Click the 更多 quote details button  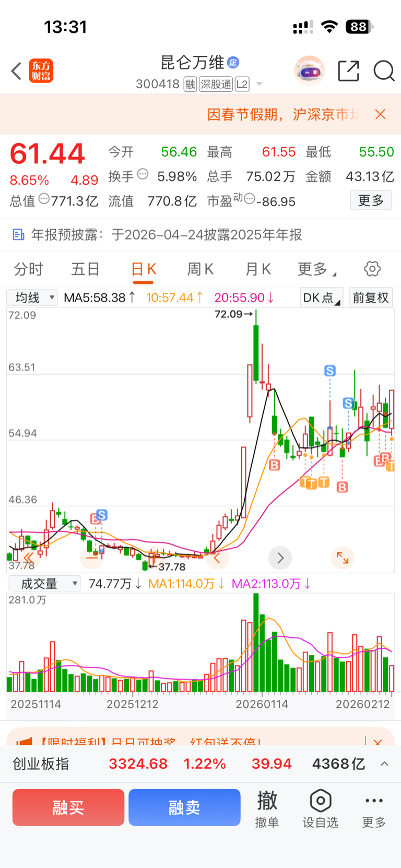point(371,200)
